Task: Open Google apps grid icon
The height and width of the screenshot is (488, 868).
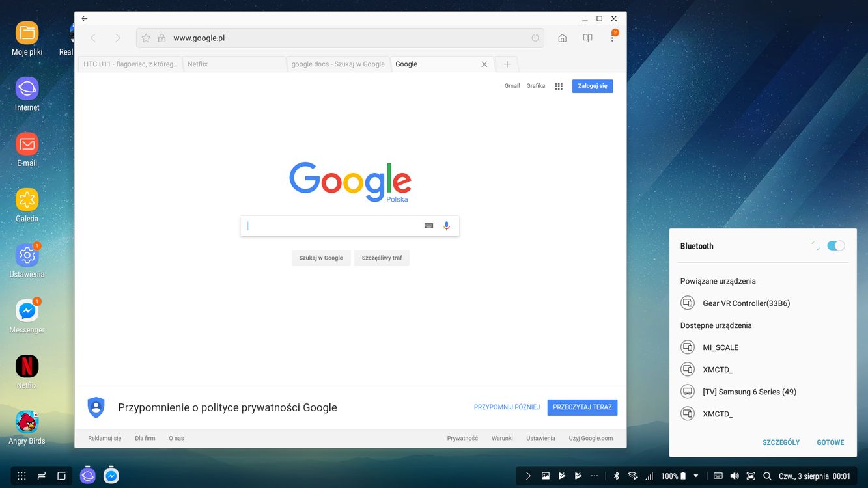Action: [559, 86]
